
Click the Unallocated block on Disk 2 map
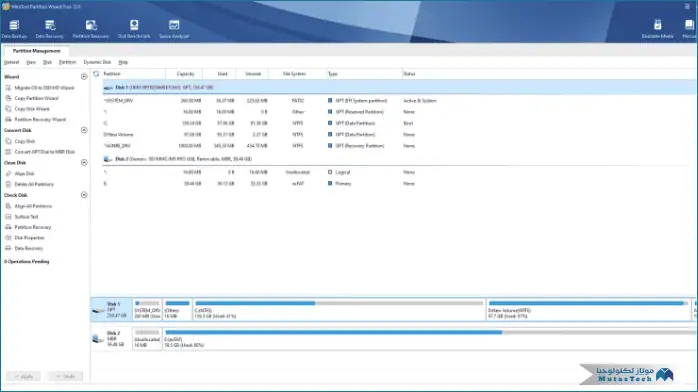(x=147, y=339)
